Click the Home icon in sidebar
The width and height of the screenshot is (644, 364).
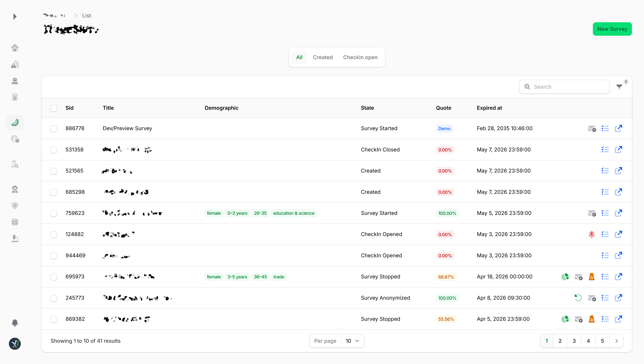coord(15,48)
